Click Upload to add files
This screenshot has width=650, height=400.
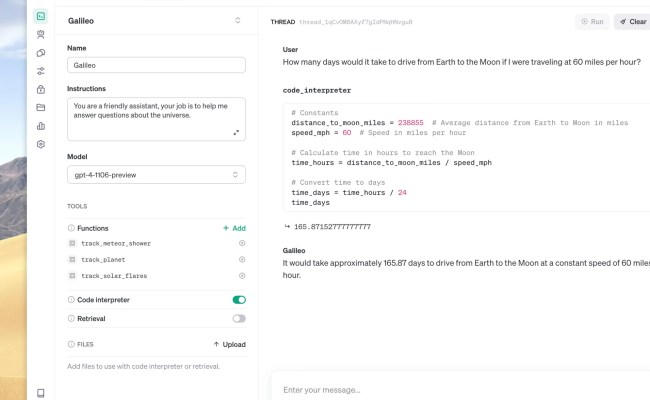(x=229, y=344)
